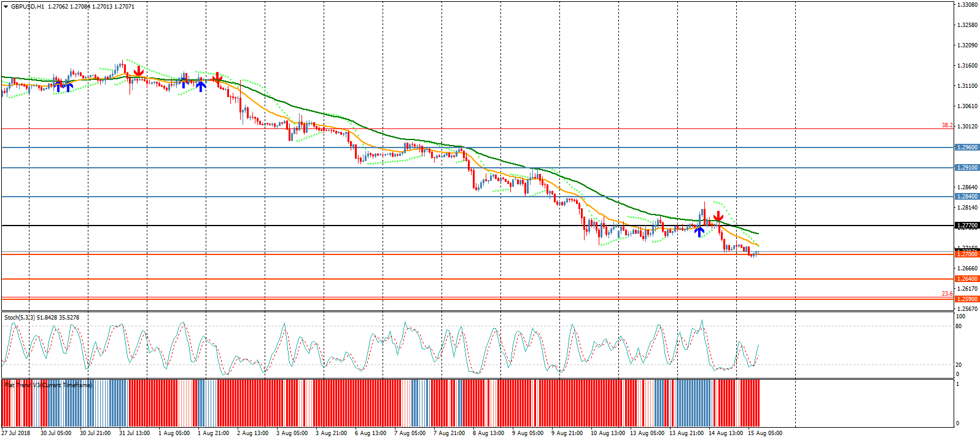Screen dimensions: 980x440
Task: Select the black 1.27700 price level tag
Action: (x=966, y=226)
